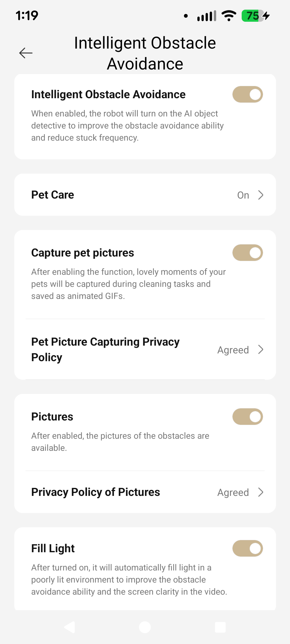Screen dimensions: 290x644
Task: Tap Android home circle button
Action: (x=145, y=627)
